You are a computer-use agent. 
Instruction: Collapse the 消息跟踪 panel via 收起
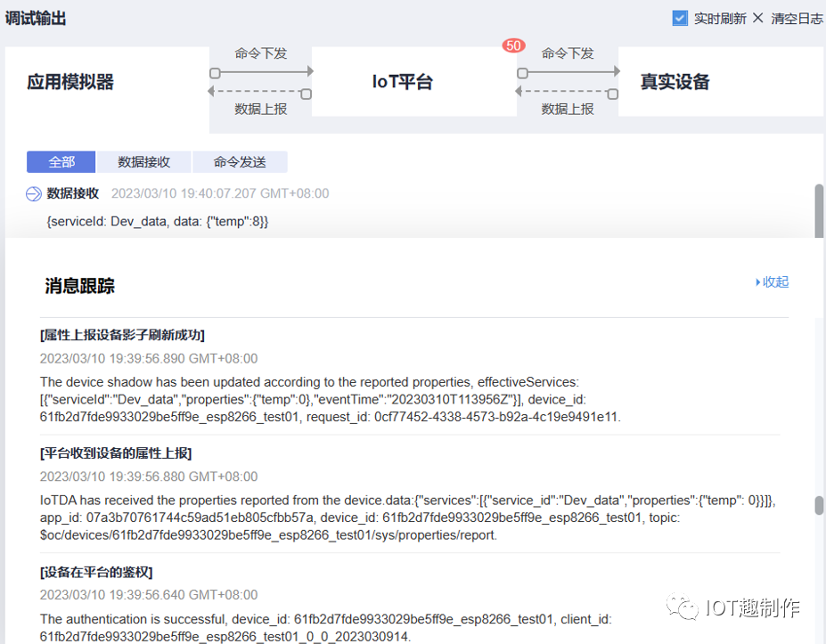(772, 281)
